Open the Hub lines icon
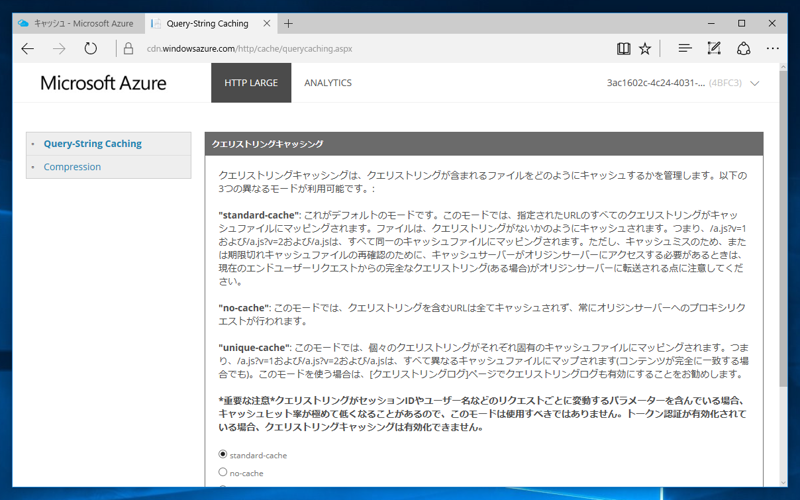This screenshot has width=800, height=500. (685, 48)
